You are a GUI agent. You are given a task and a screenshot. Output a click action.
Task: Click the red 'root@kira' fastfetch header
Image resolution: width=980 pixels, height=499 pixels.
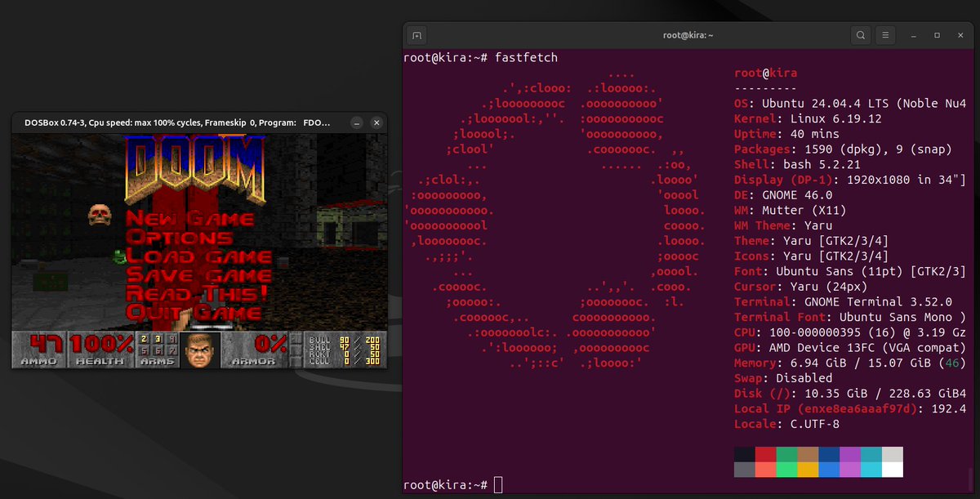(x=766, y=74)
